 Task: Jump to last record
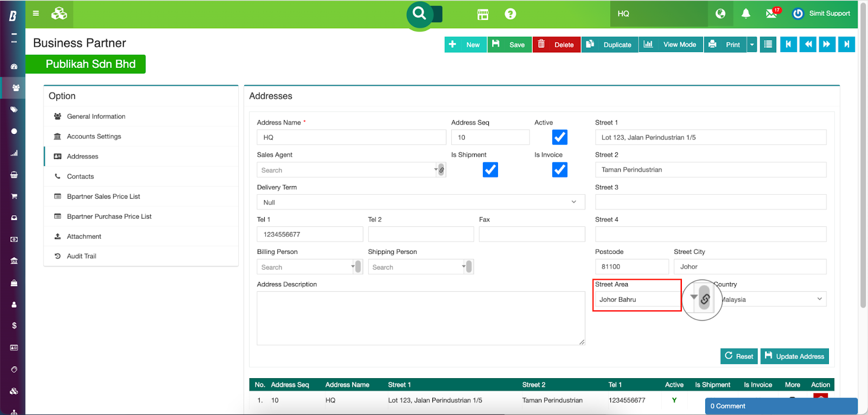[846, 44]
